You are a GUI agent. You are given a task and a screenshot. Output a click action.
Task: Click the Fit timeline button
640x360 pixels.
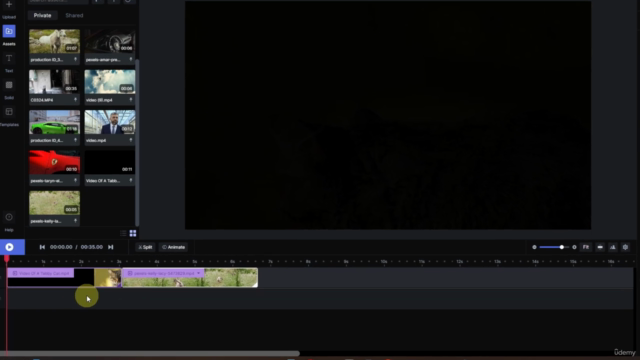click(586, 247)
